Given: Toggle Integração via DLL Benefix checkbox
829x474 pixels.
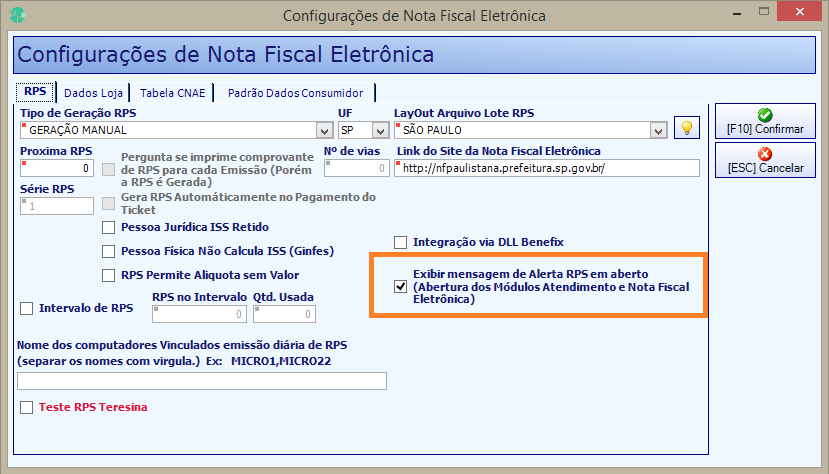Looking at the screenshot, I should coord(400,242).
